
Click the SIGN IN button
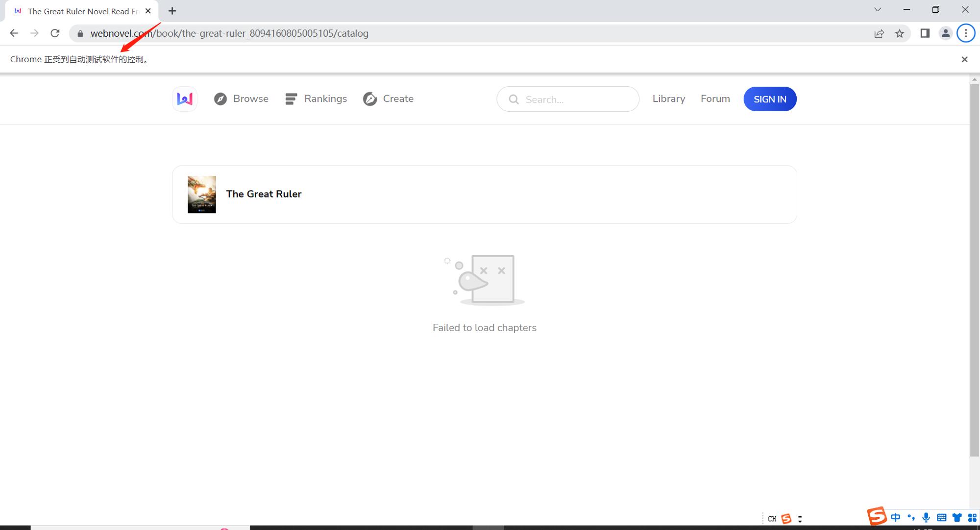pyautogui.click(x=770, y=99)
